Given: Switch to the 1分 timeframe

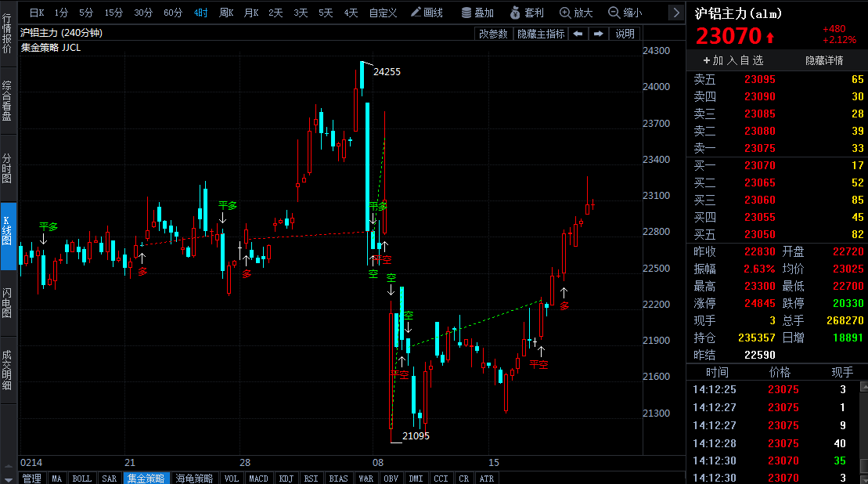Looking at the screenshot, I should pos(61,13).
